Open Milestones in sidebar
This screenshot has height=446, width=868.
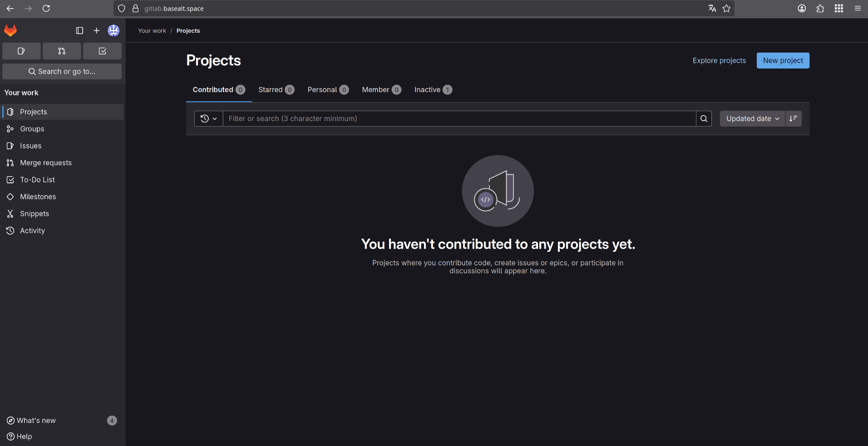click(63, 196)
